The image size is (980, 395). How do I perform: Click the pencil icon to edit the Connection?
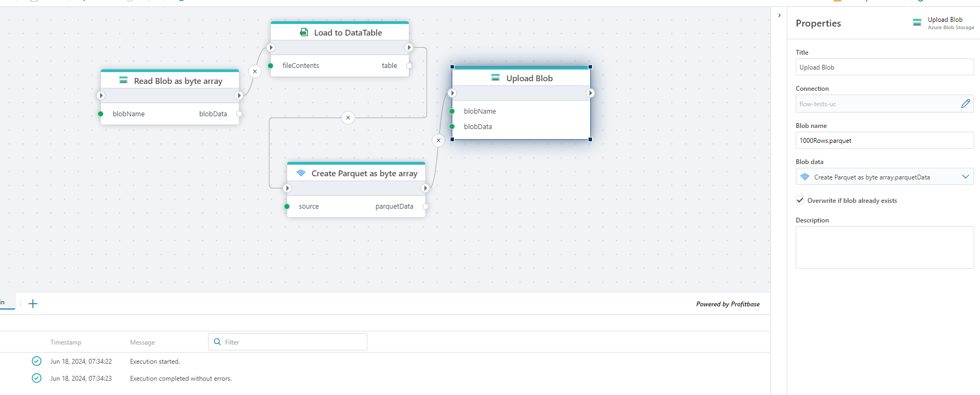[966, 104]
